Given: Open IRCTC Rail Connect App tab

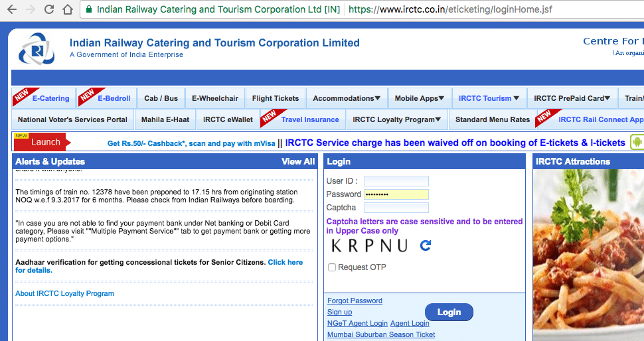Looking at the screenshot, I should coord(591,120).
